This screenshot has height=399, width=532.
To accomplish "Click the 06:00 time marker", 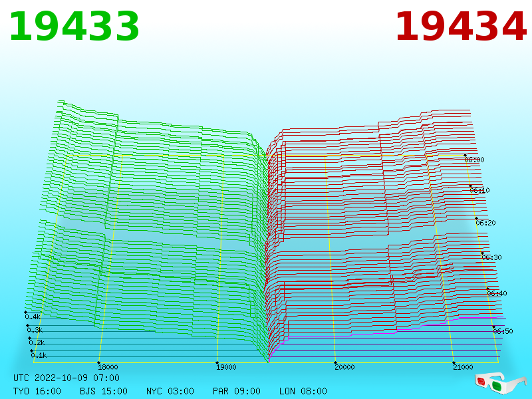I will coord(474,160).
